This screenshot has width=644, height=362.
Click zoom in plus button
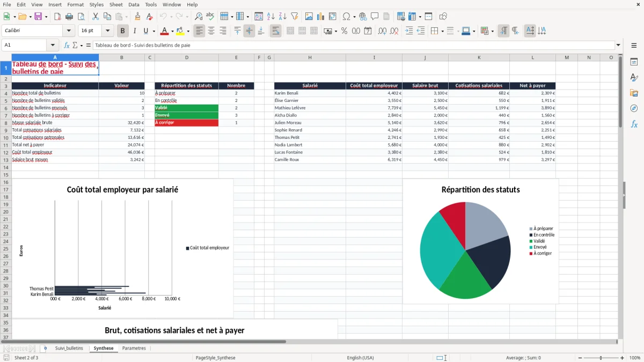coord(623,358)
